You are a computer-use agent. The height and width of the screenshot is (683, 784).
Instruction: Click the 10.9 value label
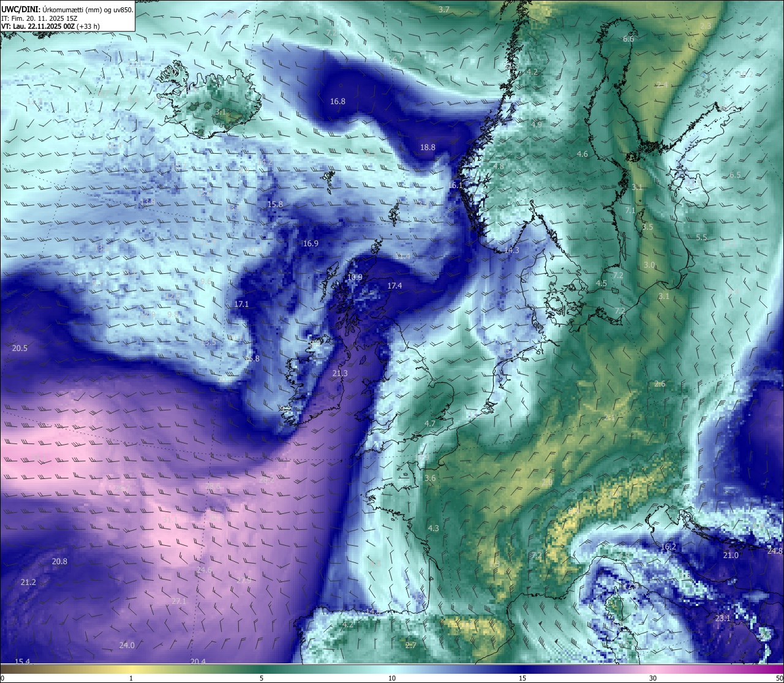[x=355, y=277]
